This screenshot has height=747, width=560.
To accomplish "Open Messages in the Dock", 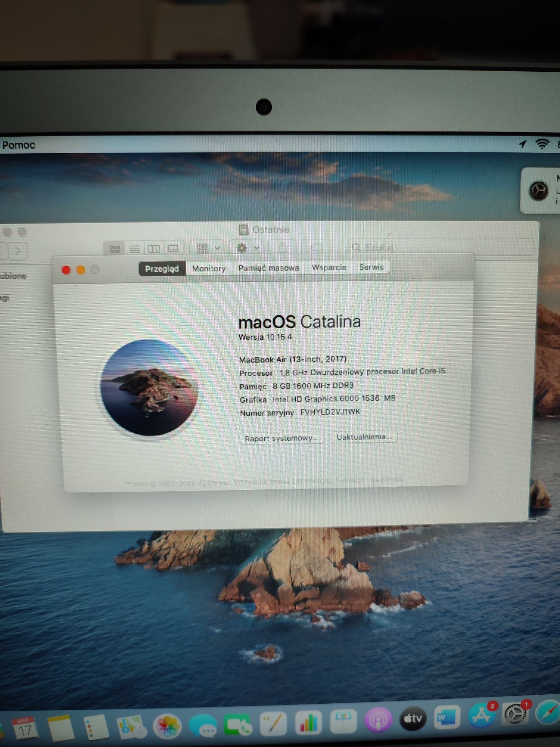I will (x=203, y=725).
